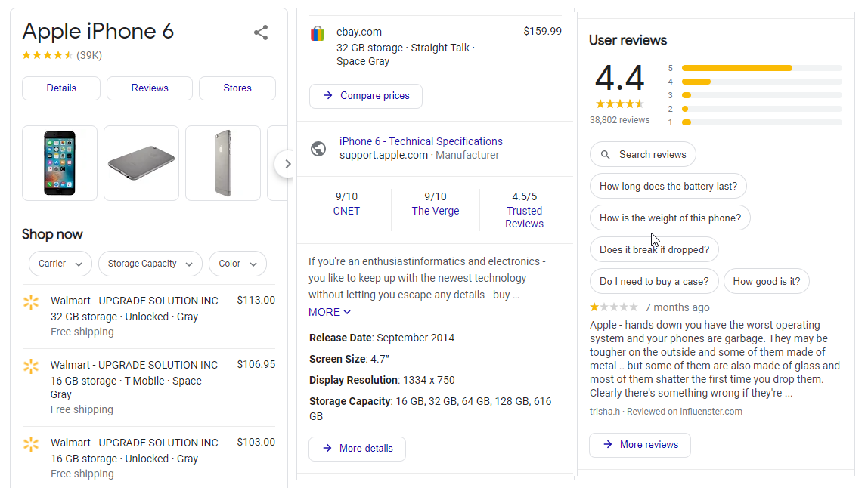The height and width of the screenshot is (488, 868).
Task: Open the Carrier filter dropdown
Action: (60, 264)
